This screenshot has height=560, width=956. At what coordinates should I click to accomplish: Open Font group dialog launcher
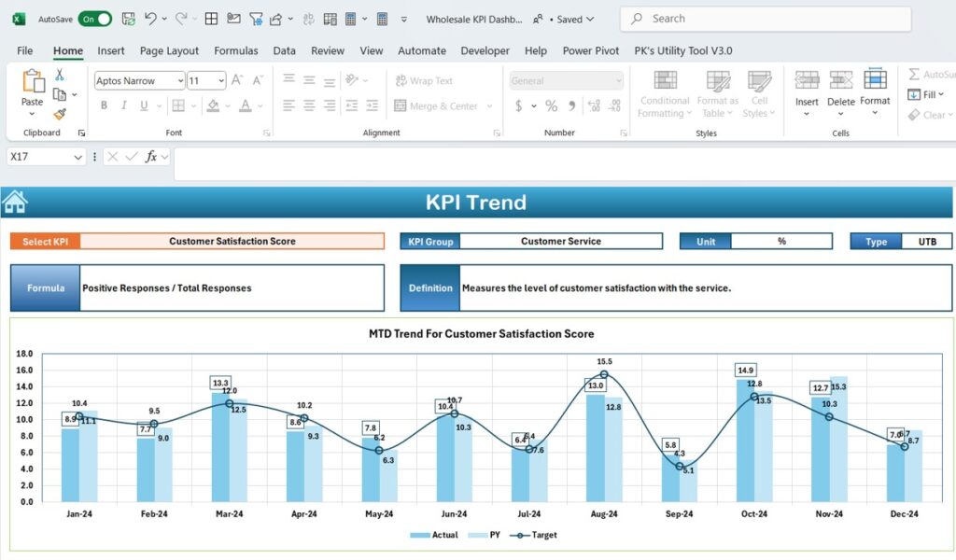[x=266, y=133]
